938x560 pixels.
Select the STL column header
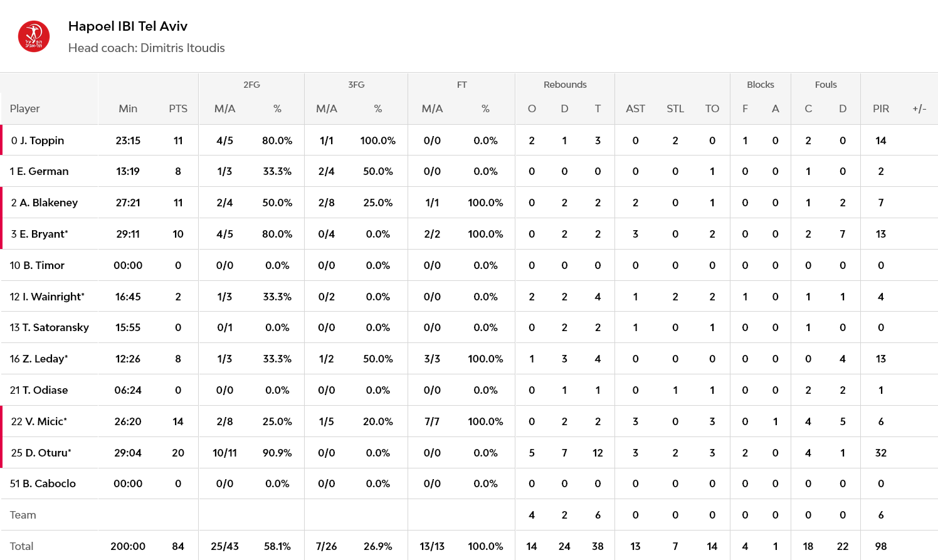[x=675, y=108]
